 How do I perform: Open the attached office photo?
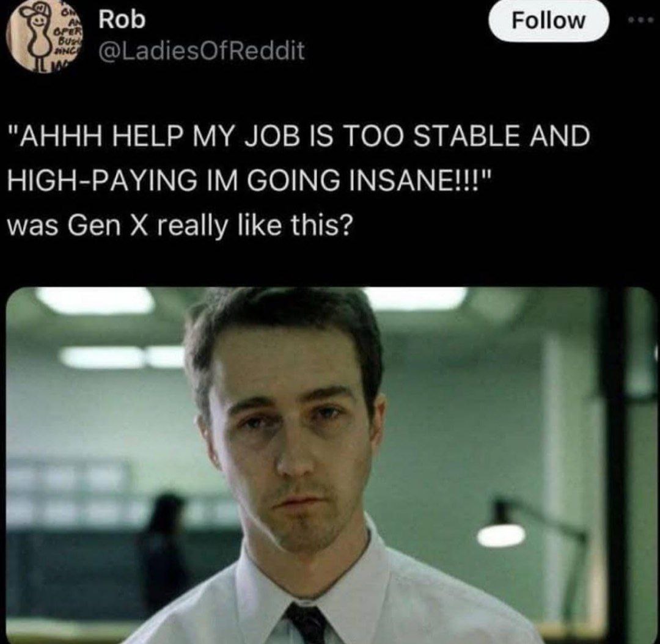coord(332,465)
